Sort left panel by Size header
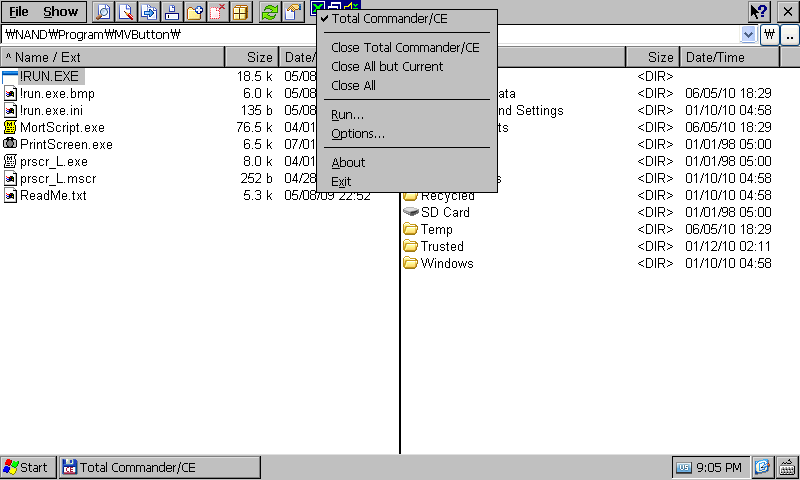This screenshot has height=480, width=800. coord(252,57)
